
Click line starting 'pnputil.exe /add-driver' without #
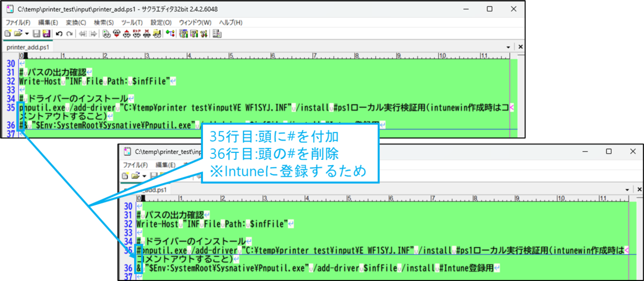266,112
